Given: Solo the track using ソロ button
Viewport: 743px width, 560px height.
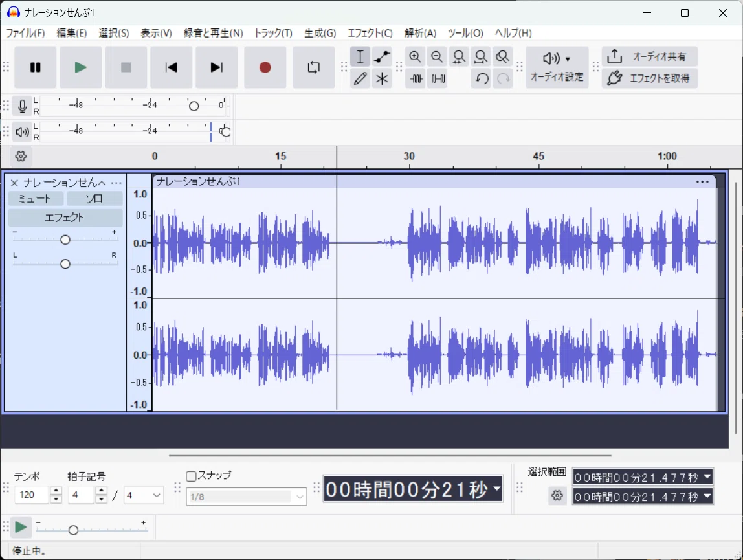Looking at the screenshot, I should click(94, 199).
